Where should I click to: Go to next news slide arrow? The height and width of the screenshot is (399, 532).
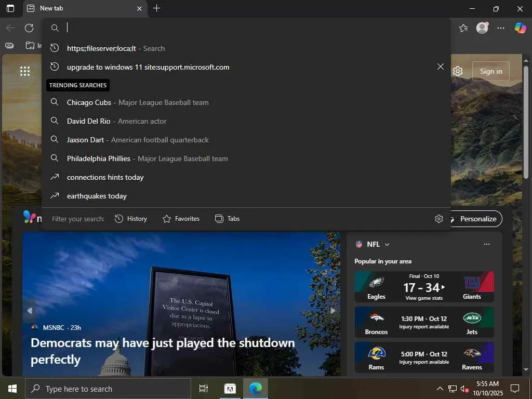(x=333, y=311)
